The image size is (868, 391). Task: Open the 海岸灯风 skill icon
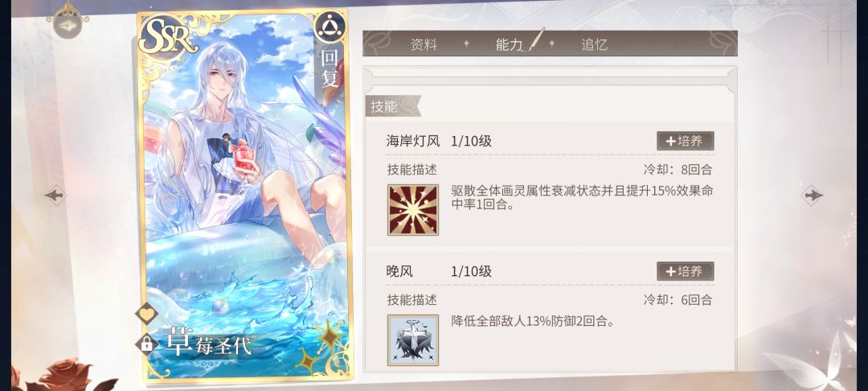tap(413, 210)
